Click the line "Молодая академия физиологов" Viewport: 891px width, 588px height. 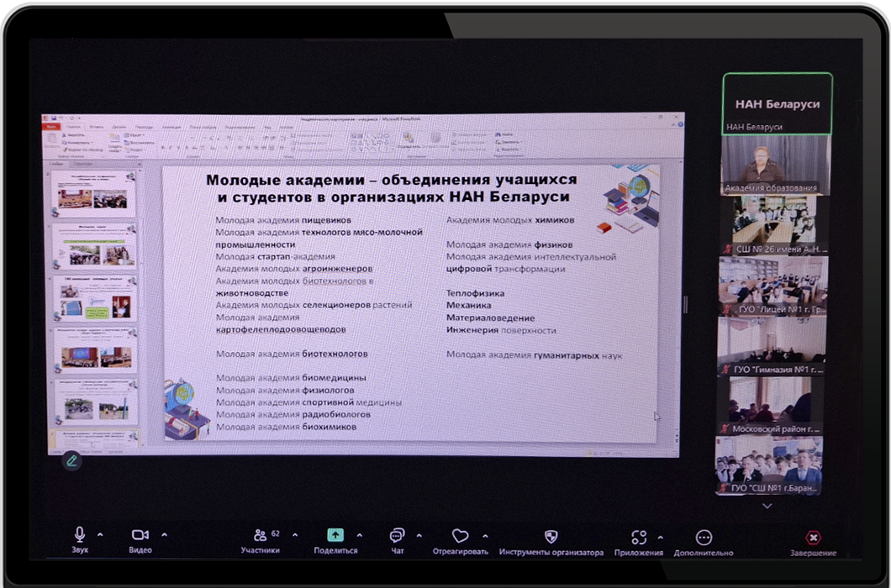[285, 391]
